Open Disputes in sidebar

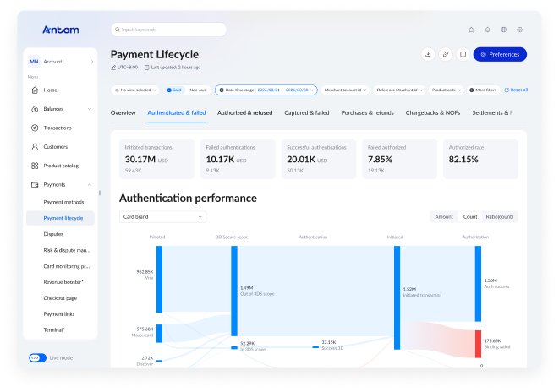point(53,234)
